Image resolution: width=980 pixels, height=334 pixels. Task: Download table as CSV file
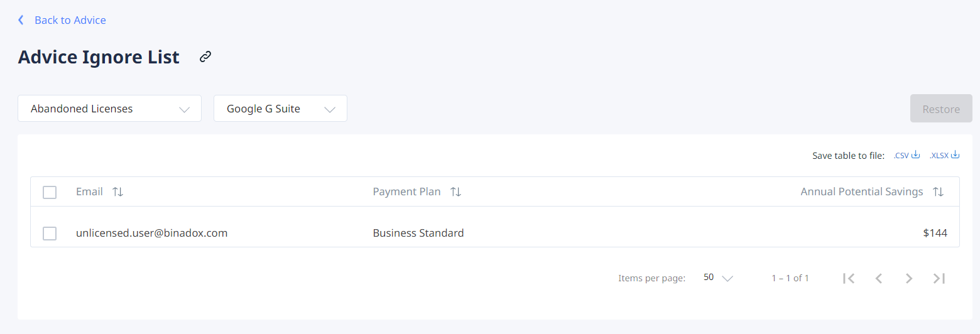[906, 155]
